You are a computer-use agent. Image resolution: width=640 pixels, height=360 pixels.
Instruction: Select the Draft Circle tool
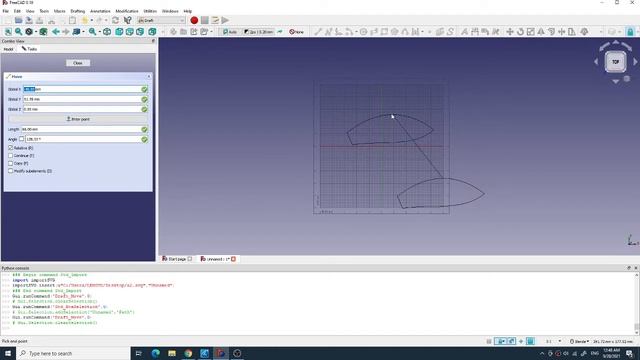(x=363, y=32)
